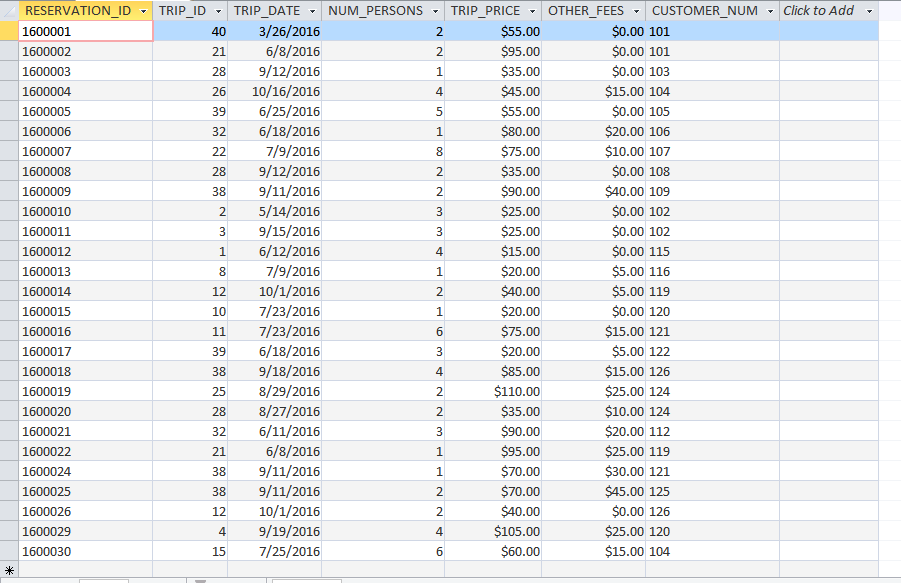Select record 1600015 using its row selector
901x583 pixels.
click(x=7, y=311)
